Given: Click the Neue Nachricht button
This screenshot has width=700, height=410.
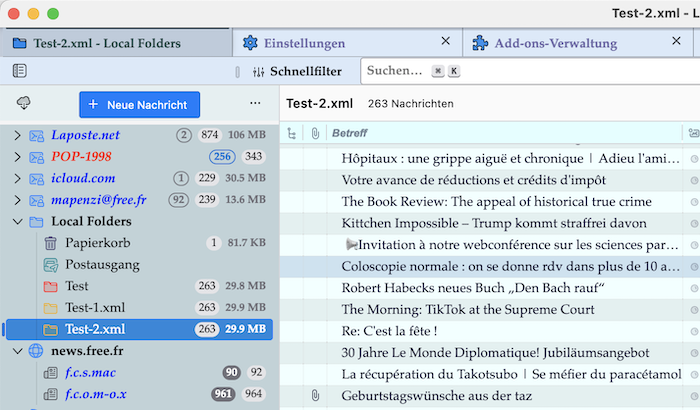Looking at the screenshot, I should tap(140, 104).
